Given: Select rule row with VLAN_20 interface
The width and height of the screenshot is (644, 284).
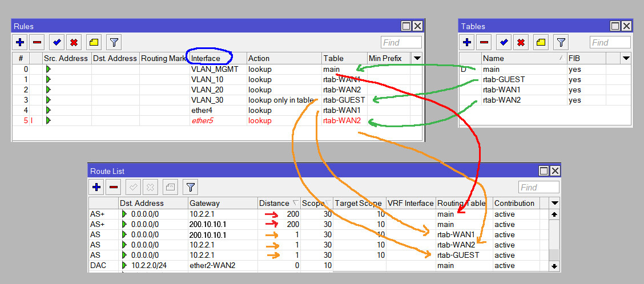Looking at the screenshot, I should pyautogui.click(x=218, y=90).
